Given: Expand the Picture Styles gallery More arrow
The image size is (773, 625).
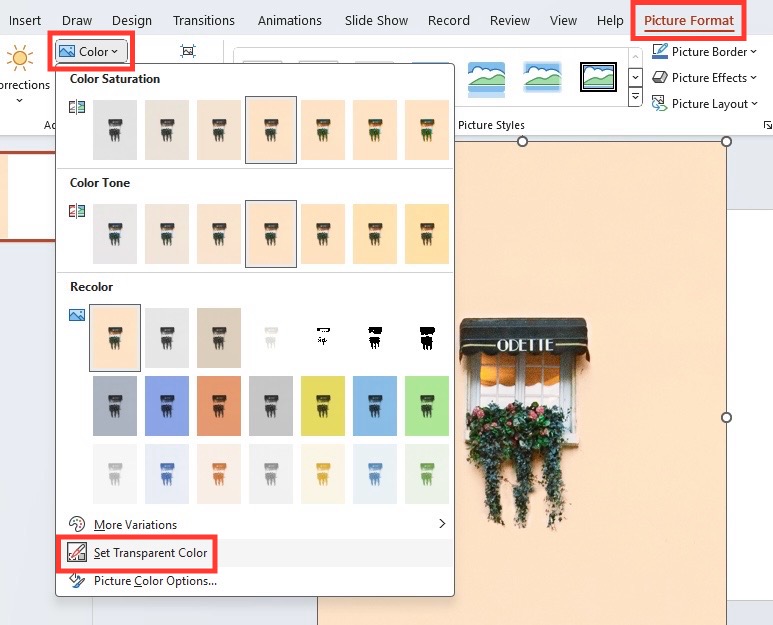Looking at the screenshot, I should point(635,97).
